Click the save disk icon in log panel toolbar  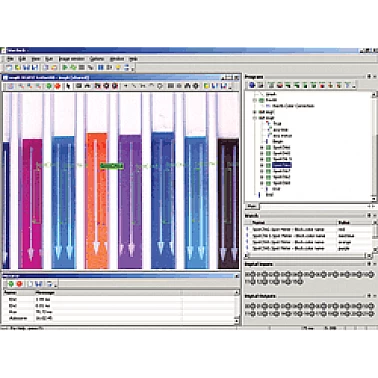[39, 284]
